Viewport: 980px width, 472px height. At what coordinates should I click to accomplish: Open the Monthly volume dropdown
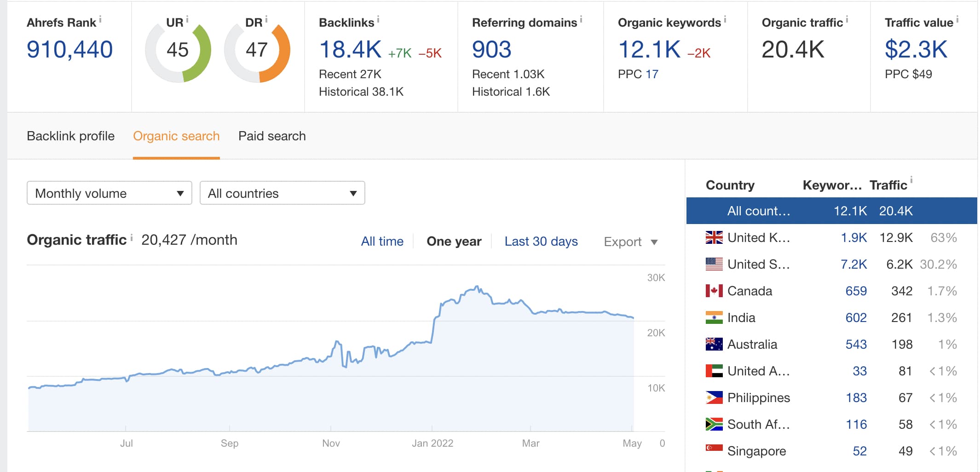110,193
